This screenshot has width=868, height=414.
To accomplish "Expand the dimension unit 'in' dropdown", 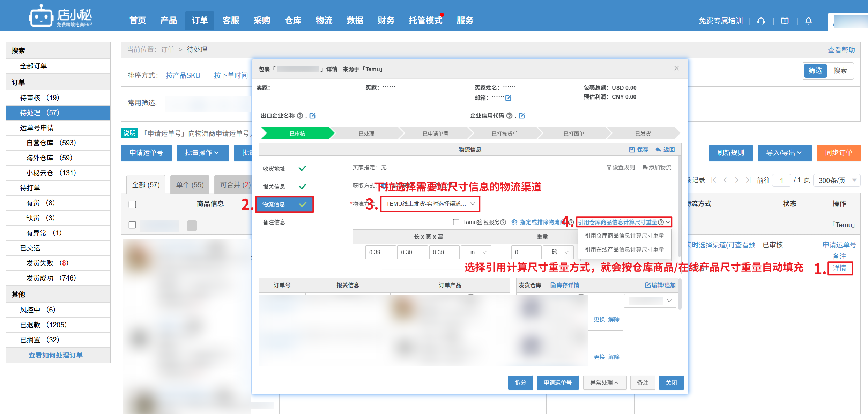I will click(x=476, y=252).
